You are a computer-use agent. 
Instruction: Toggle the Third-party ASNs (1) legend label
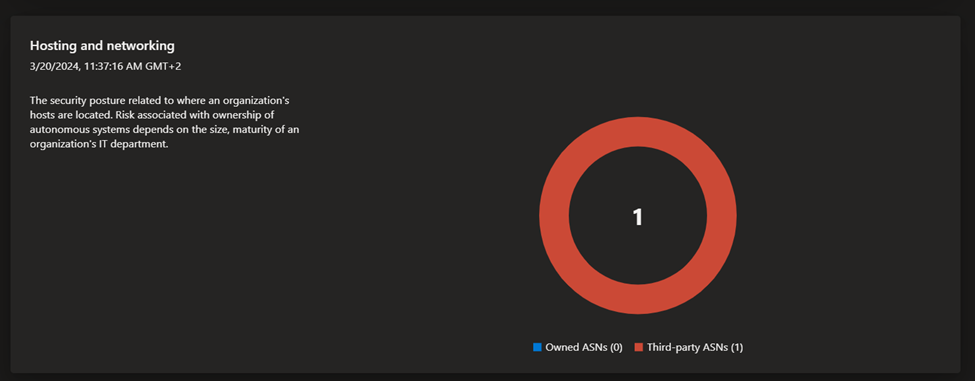pos(695,347)
